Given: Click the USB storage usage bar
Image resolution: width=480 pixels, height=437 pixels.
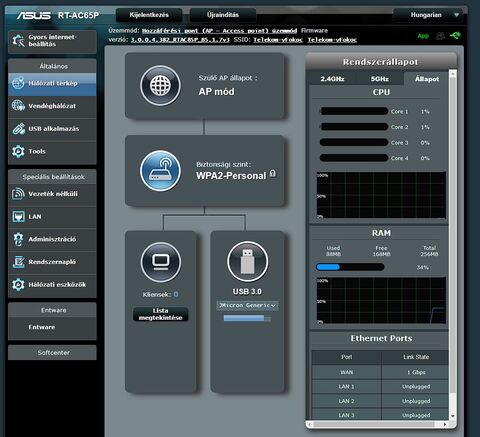Looking at the screenshot, I should pyautogui.click(x=247, y=318).
